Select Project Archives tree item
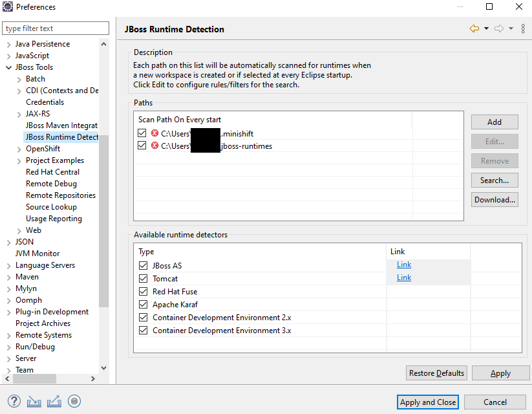This screenshot has width=532, height=414. tap(43, 323)
